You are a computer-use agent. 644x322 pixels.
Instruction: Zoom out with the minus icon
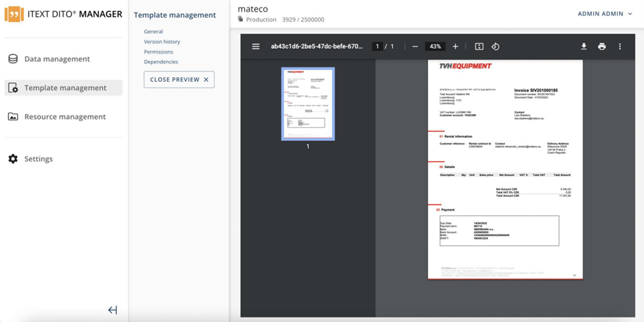[x=415, y=47]
